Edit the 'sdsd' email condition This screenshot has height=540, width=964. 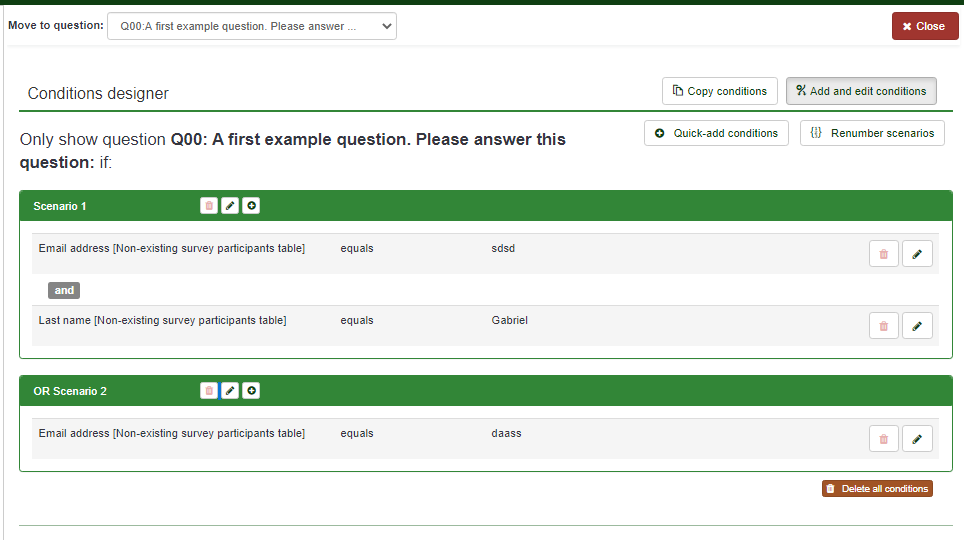click(917, 254)
